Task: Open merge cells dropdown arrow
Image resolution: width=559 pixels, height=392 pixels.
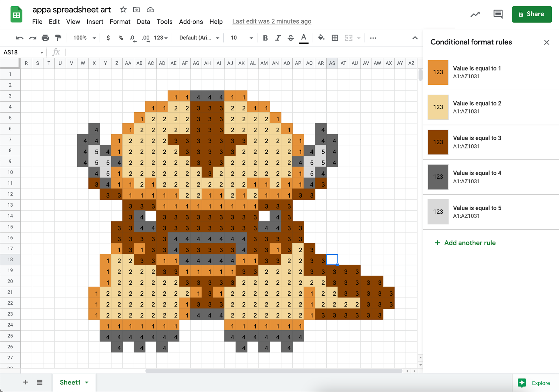Action: click(359, 38)
